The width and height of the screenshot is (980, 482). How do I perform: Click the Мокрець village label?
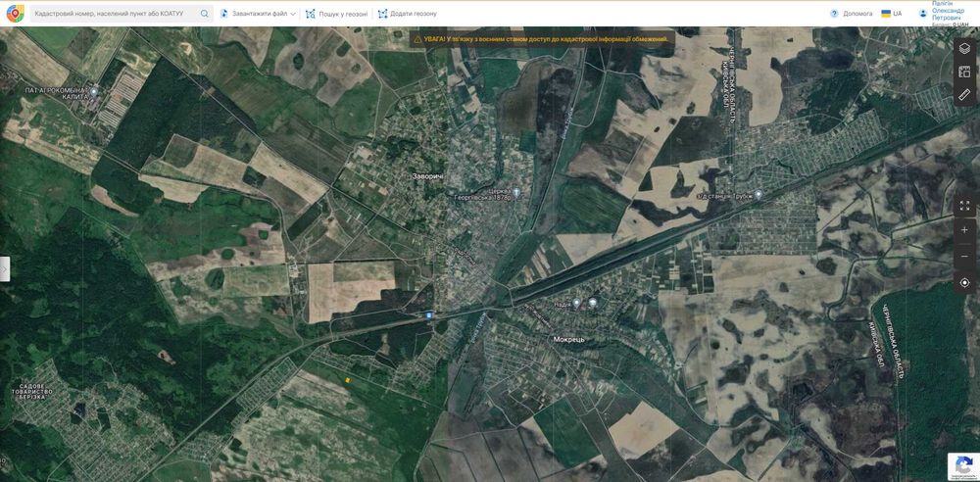point(568,340)
